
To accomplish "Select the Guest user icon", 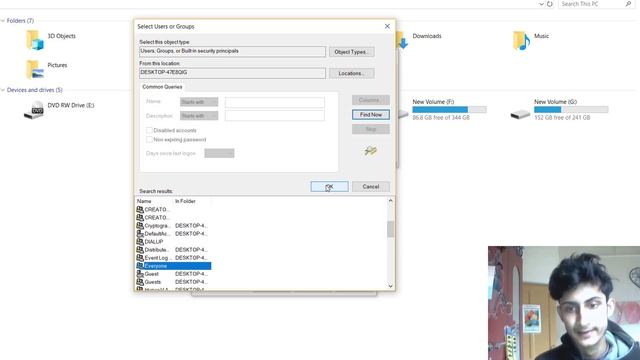I will coord(140,274).
